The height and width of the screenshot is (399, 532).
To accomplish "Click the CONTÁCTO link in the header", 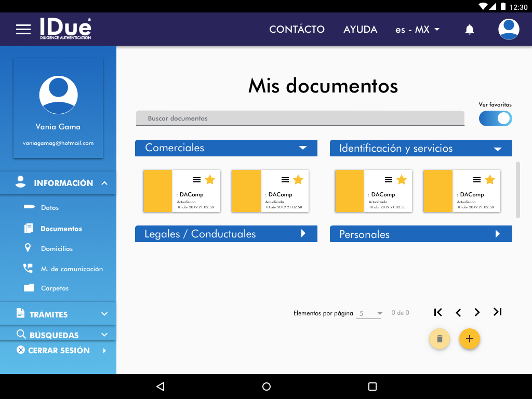I will (x=297, y=30).
